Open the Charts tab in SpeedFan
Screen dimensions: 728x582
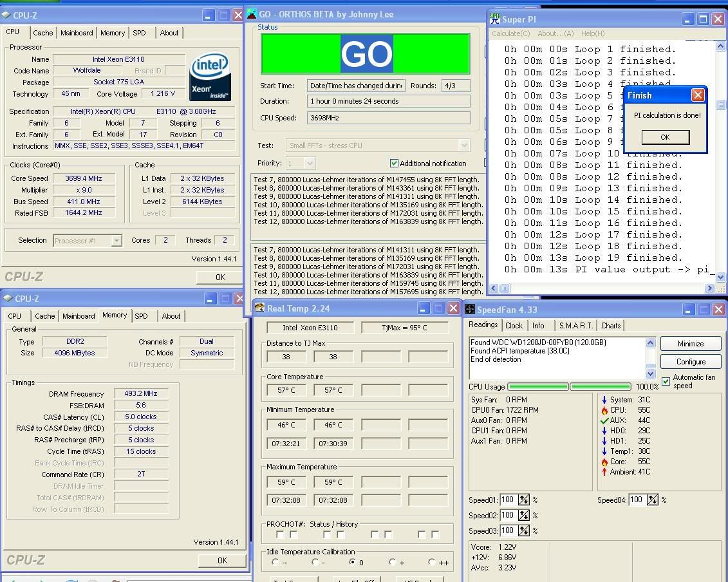(610, 326)
